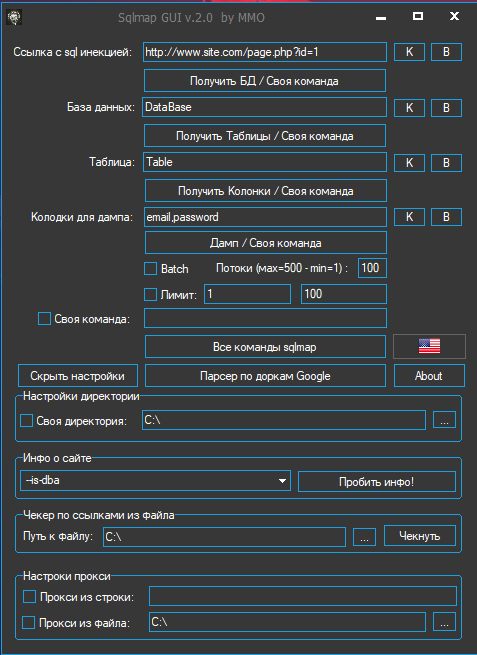Click the Потоки threads value field
The width and height of the screenshot is (477, 655).
(x=372, y=268)
